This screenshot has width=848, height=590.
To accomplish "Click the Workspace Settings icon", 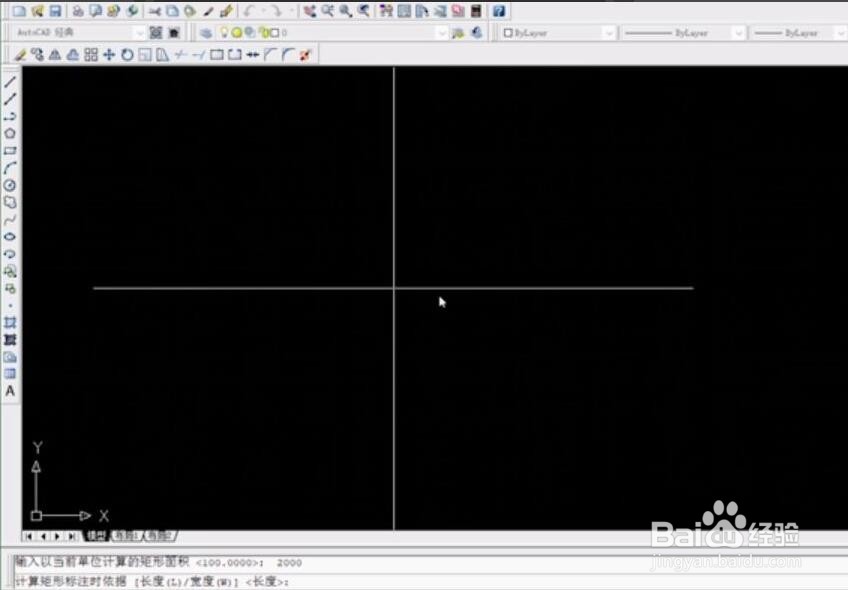I will tap(156, 33).
